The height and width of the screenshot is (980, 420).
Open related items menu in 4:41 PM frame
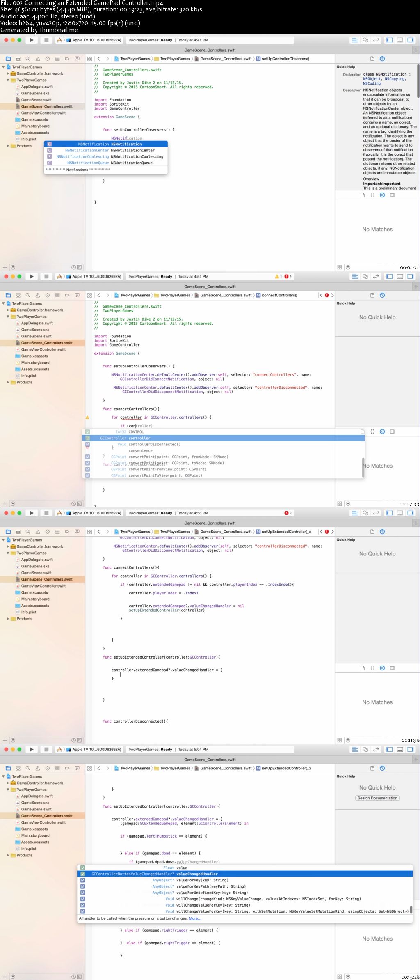89,59
